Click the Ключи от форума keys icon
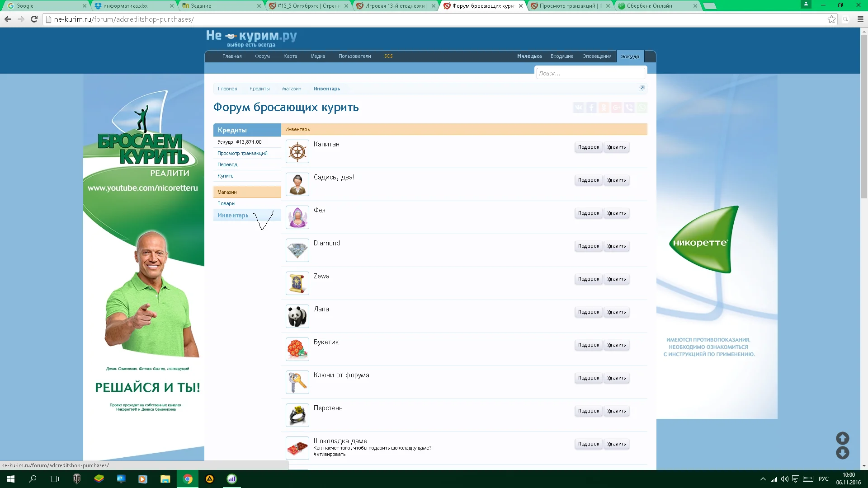 297,382
